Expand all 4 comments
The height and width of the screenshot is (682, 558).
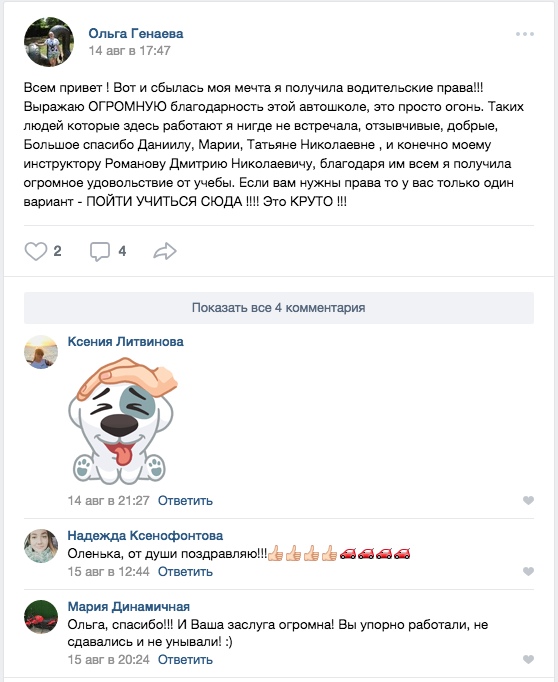279,308
